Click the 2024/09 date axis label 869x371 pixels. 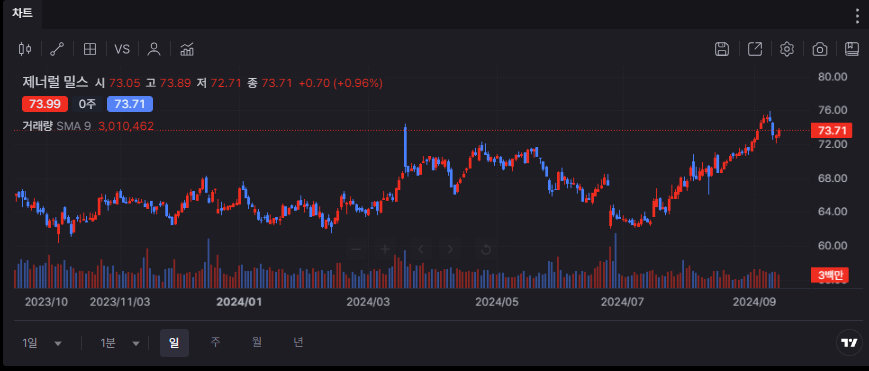(754, 302)
